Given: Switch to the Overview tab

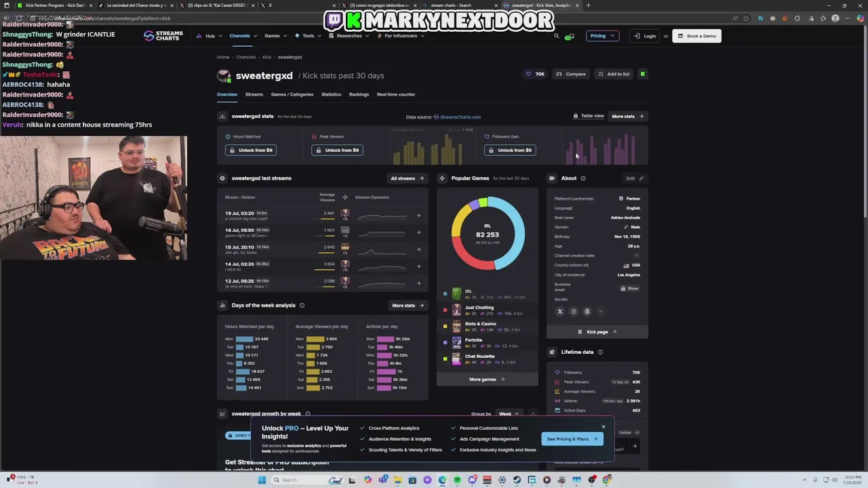Looking at the screenshot, I should tap(227, 94).
